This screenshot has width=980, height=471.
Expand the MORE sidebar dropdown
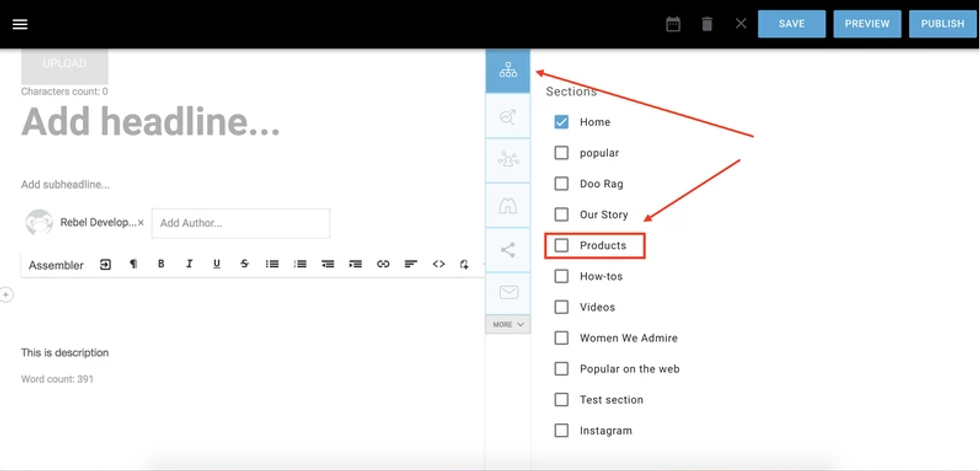click(x=508, y=324)
